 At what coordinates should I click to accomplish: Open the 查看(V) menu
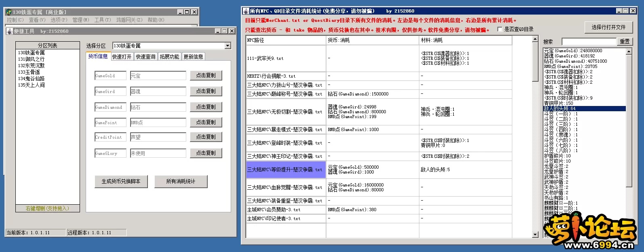tap(37, 20)
